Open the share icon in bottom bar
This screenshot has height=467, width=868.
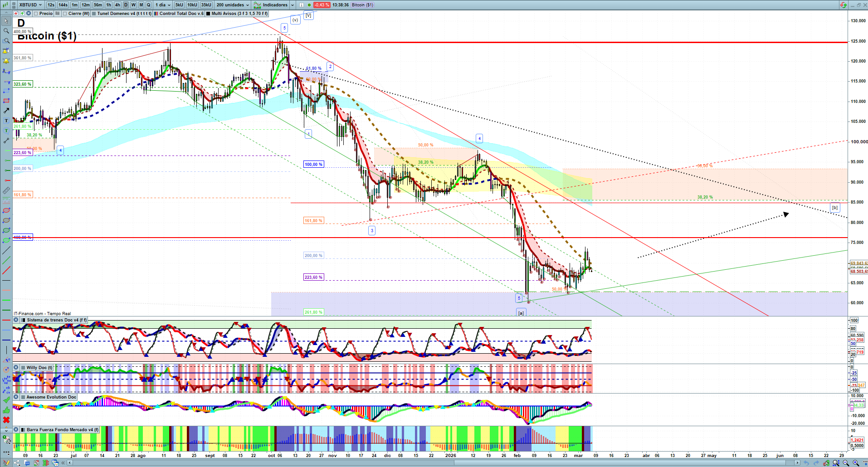(x=17, y=463)
